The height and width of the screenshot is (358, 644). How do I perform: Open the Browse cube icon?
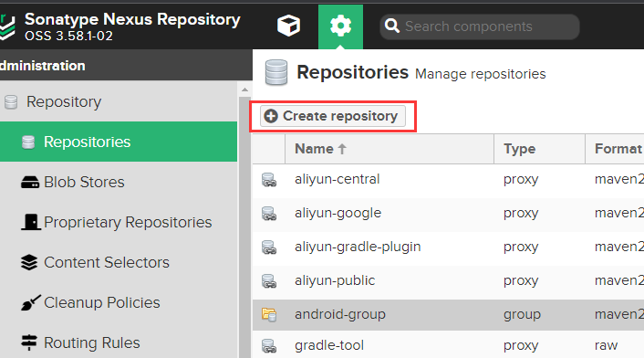289,26
